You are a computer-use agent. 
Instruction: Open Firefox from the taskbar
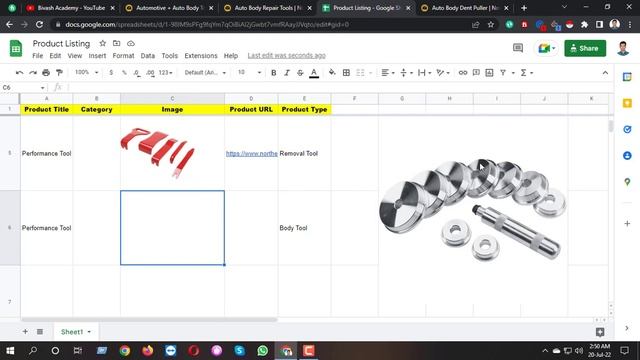[x=148, y=351]
